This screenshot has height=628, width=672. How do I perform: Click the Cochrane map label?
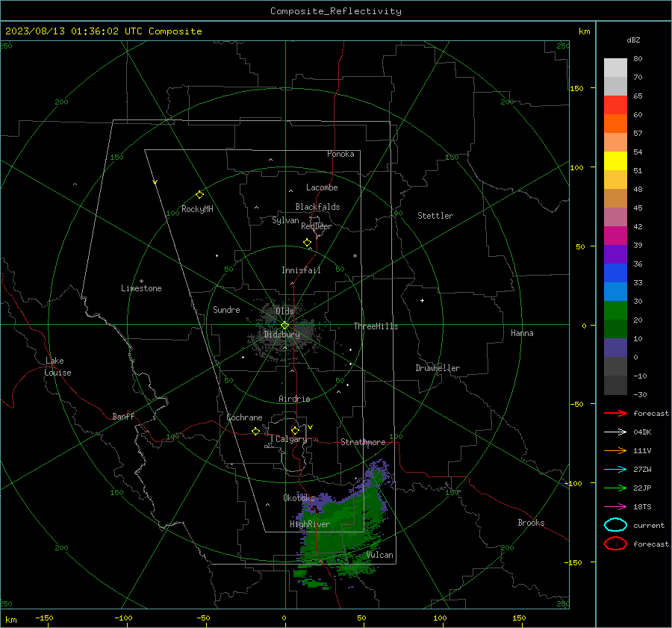tap(244, 417)
